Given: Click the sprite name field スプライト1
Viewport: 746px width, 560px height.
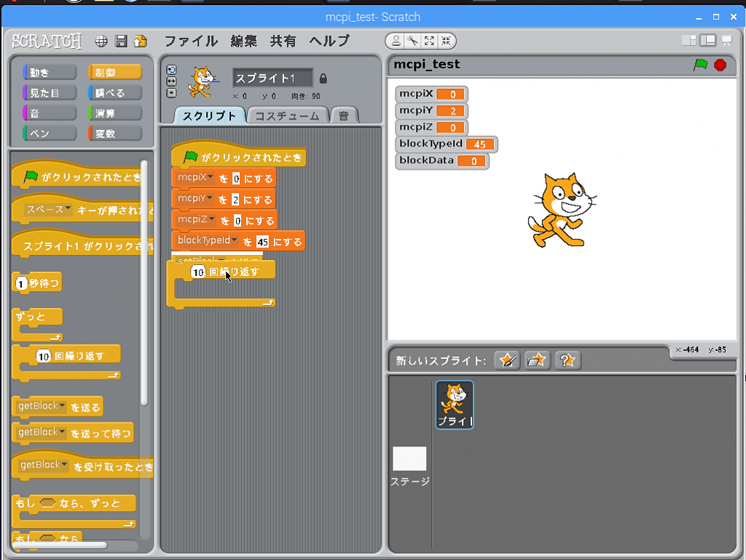Looking at the screenshot, I should [x=272, y=78].
